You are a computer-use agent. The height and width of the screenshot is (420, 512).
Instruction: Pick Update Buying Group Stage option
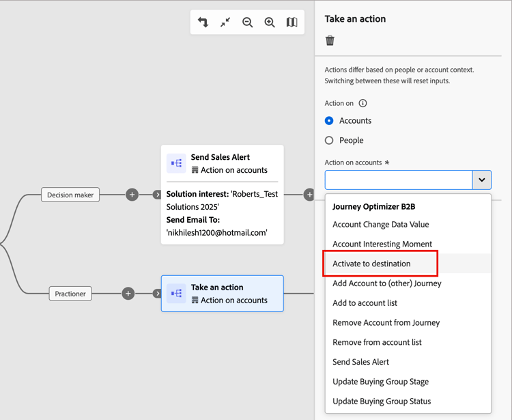(380, 382)
